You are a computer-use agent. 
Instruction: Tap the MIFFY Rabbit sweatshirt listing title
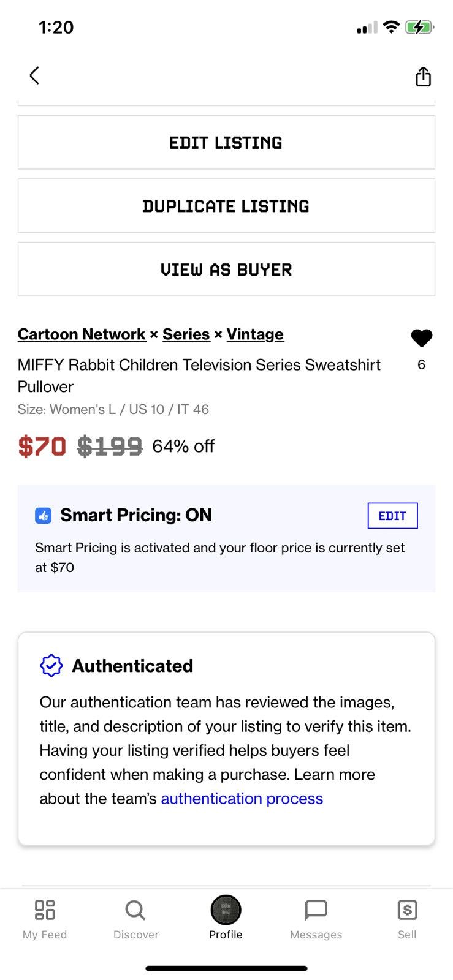pos(199,375)
